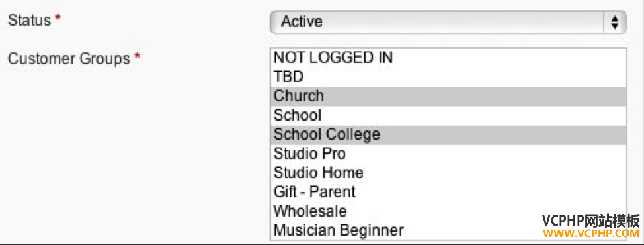Select Musician Beginner in the list
Screen dimensions: 644x245
(448, 230)
